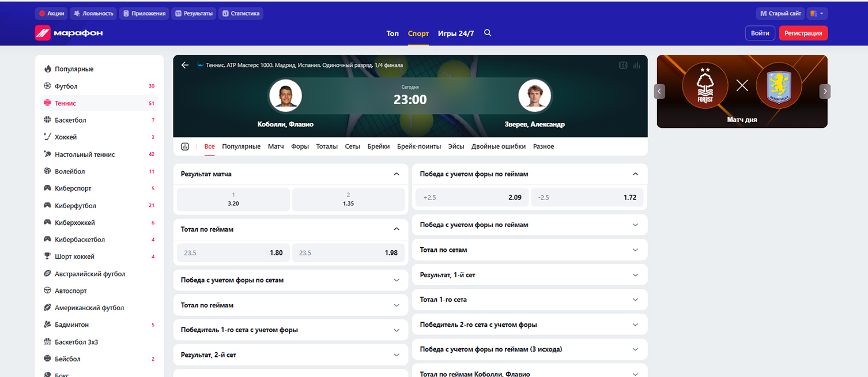868x377 pixels.
Task: Select handicap +2.5 at odds 2.09
Action: pyautogui.click(x=472, y=197)
